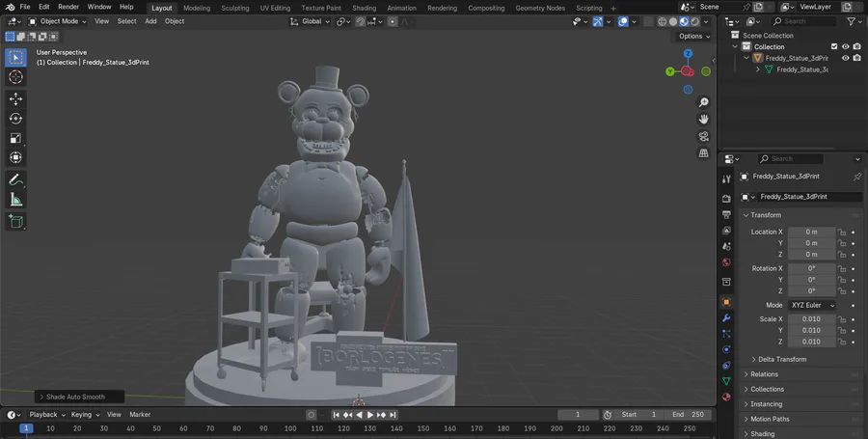
Task: Click the viewport zoom magnifier icon
Action: click(x=704, y=102)
